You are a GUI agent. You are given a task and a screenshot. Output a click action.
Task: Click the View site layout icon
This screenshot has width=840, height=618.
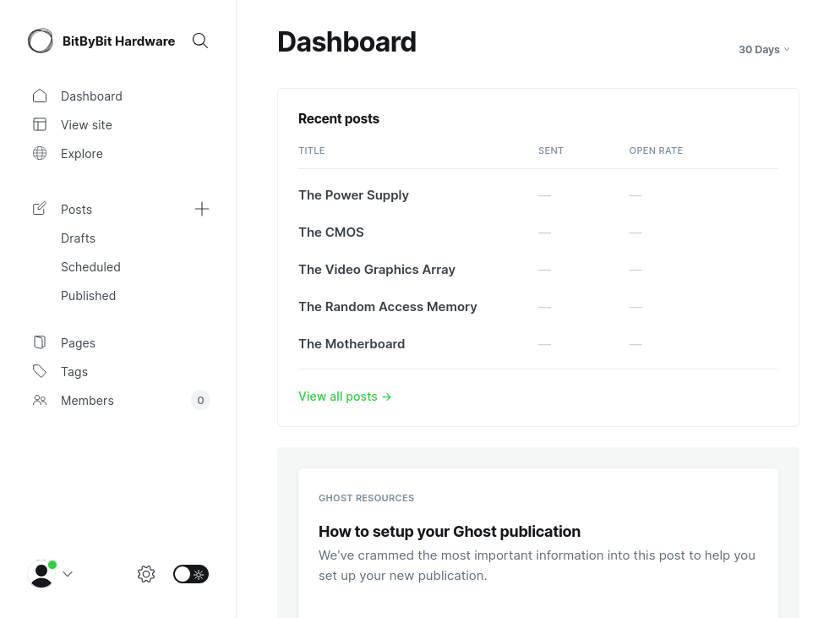pyautogui.click(x=40, y=124)
